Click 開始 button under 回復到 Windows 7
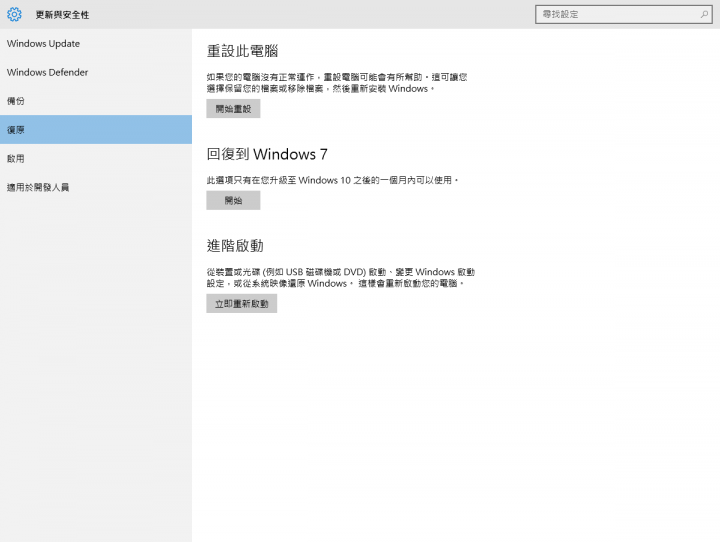This screenshot has width=720, height=542. 233,200
